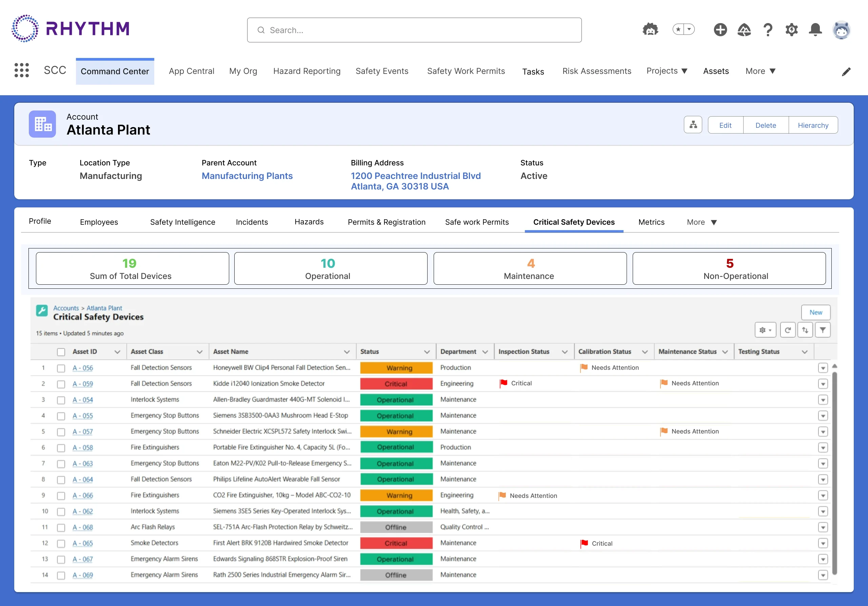This screenshot has width=868, height=606.
Task: Select the checkbox for asset A - 065
Action: coord(61,543)
